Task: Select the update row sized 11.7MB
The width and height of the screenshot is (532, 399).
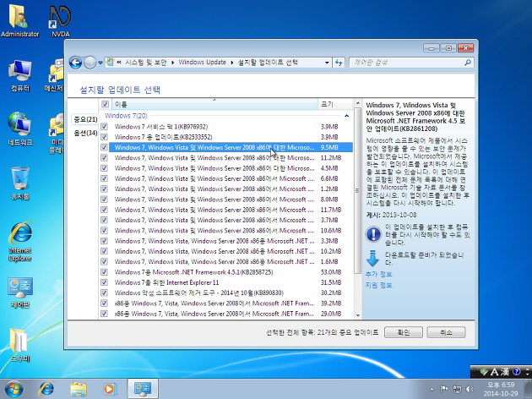Action: point(231,210)
